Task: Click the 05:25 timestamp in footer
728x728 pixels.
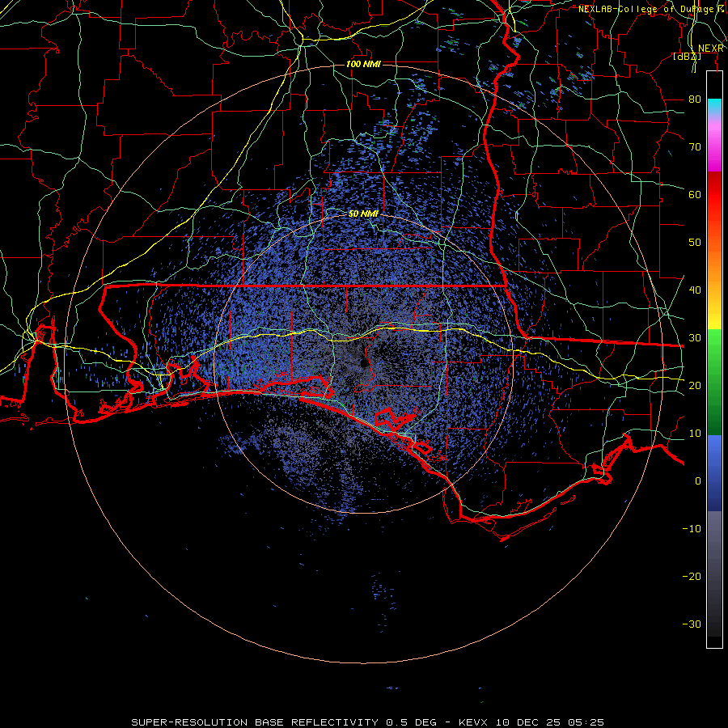Action: [x=587, y=722]
